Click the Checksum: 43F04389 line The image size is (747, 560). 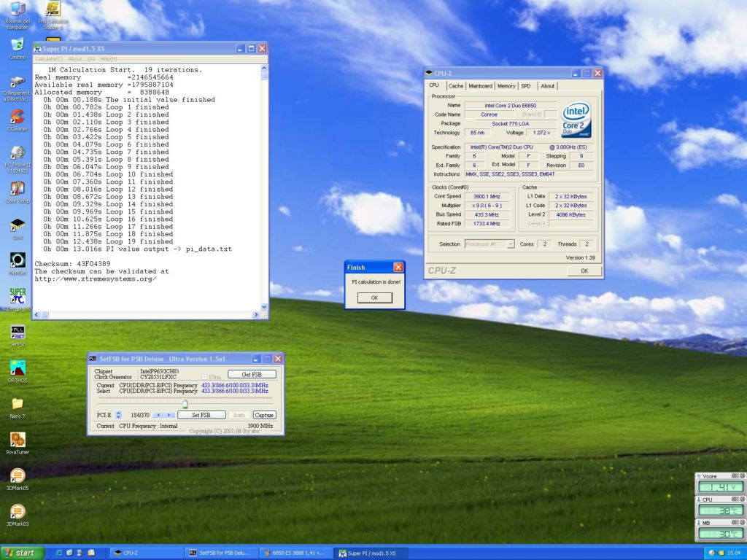pos(72,264)
